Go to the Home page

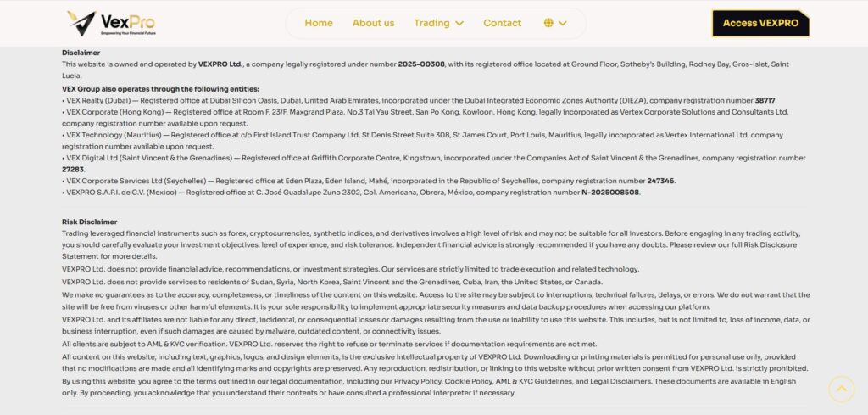click(x=319, y=23)
